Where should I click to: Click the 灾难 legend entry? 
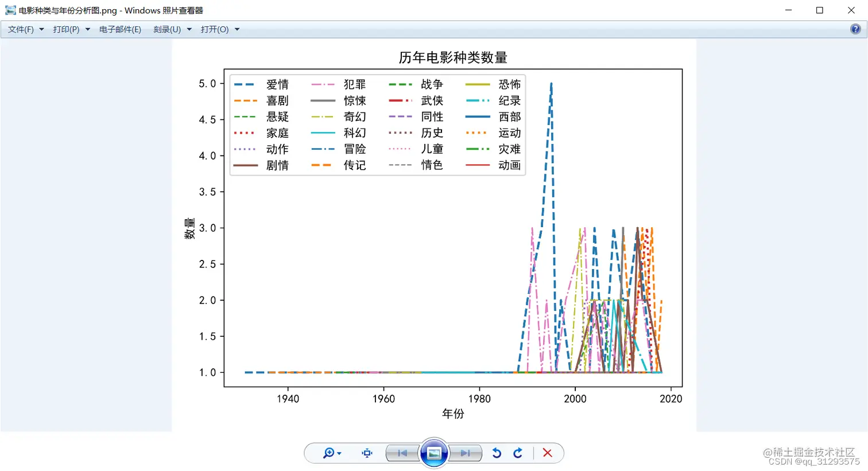point(494,149)
